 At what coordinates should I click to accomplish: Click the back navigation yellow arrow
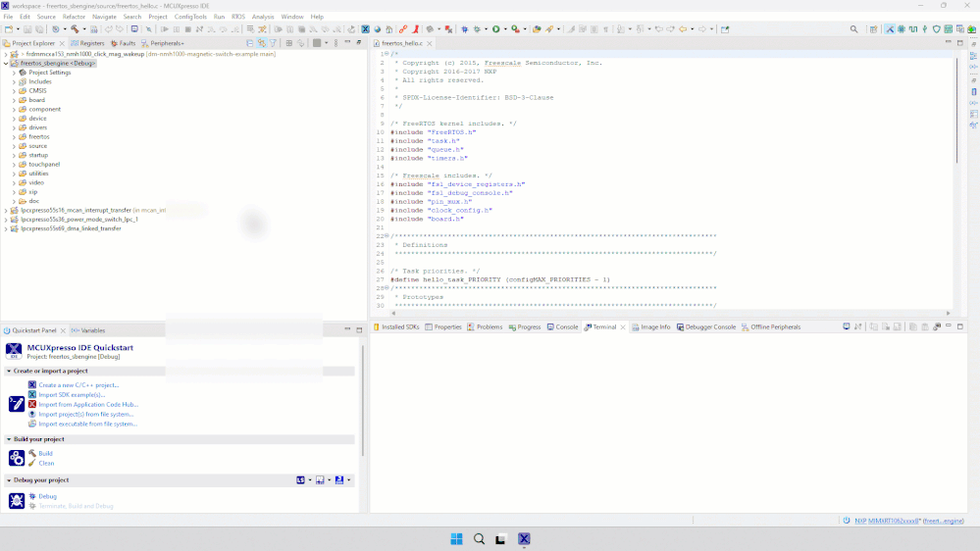[x=683, y=29]
